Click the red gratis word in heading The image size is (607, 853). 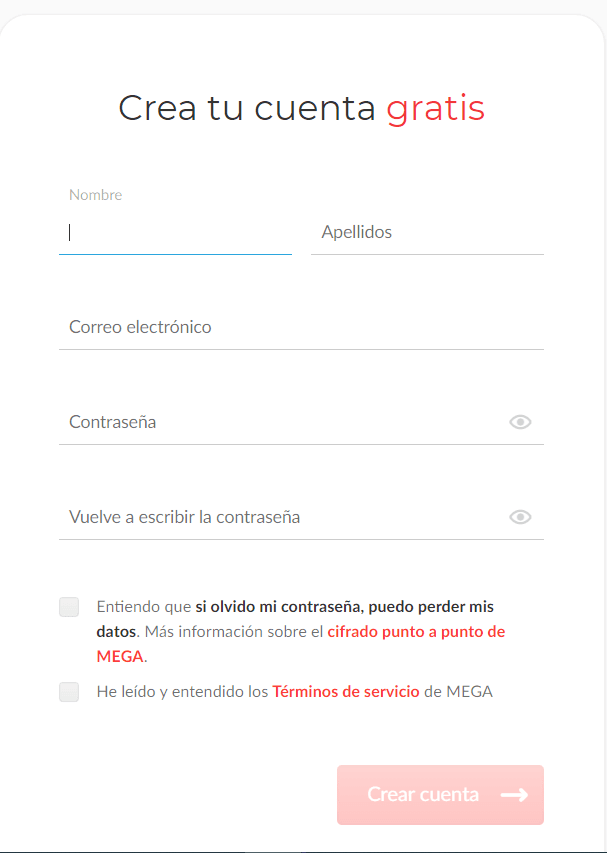tap(435, 109)
